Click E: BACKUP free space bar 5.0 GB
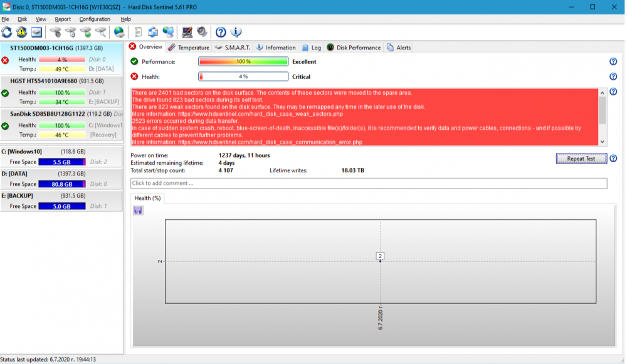The height and width of the screenshot is (364, 627). pos(62,206)
